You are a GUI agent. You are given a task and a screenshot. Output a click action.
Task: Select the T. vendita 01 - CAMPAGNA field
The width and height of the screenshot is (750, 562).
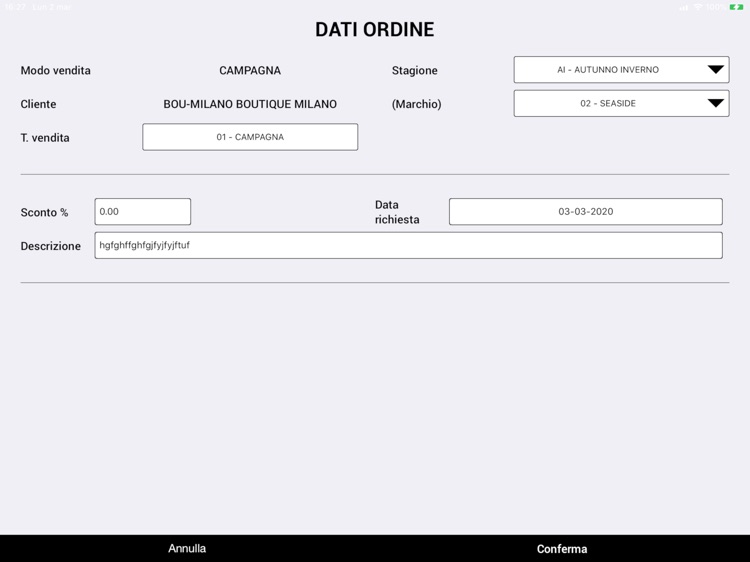250,137
